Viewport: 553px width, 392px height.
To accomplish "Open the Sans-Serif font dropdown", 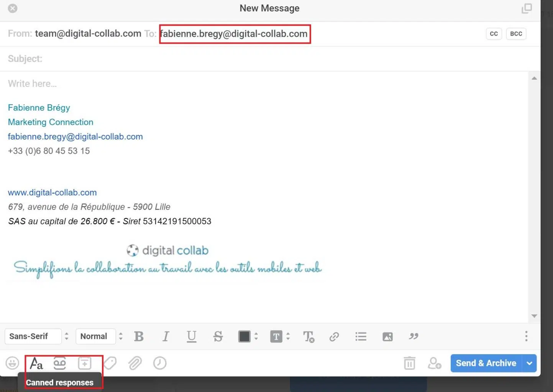I will tap(37, 336).
